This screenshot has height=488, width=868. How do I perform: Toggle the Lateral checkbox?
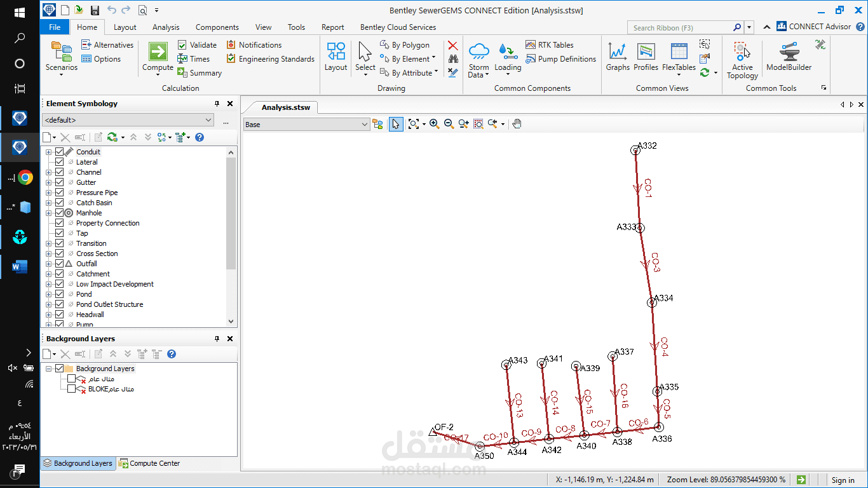[x=60, y=162]
